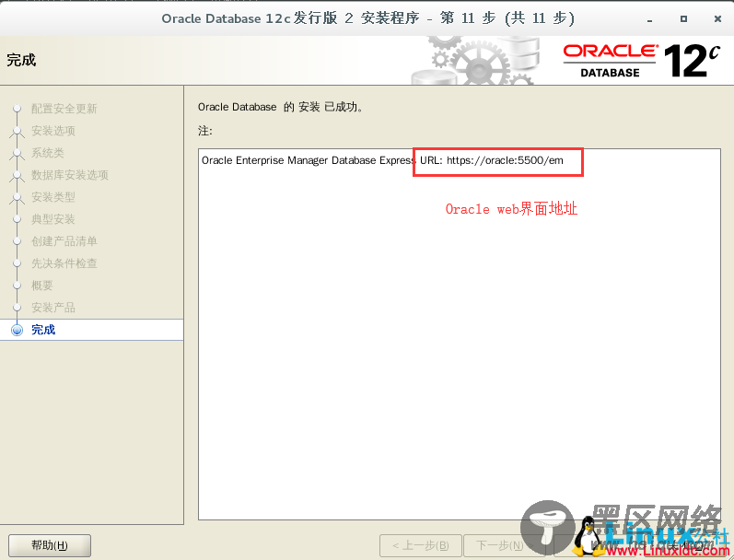The image size is (734, 560).
Task: Close the installer window
Action: (x=717, y=19)
